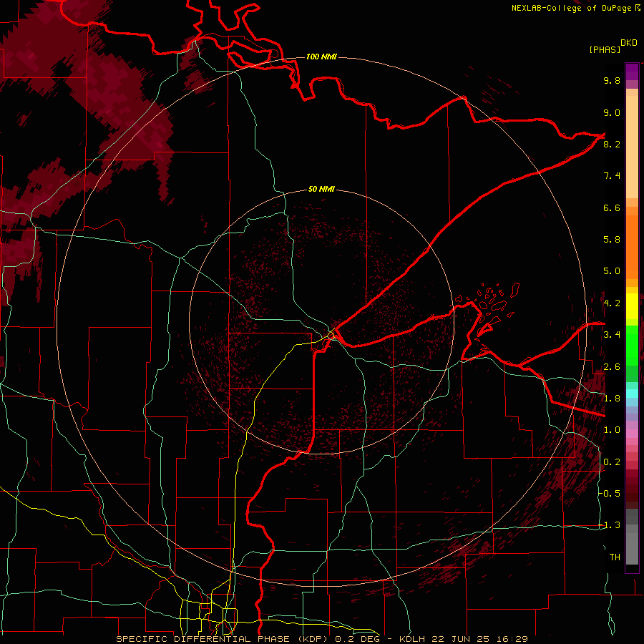This screenshot has width=644, height=644.
Task: Click the 1.8 scale value
Action: click(612, 399)
